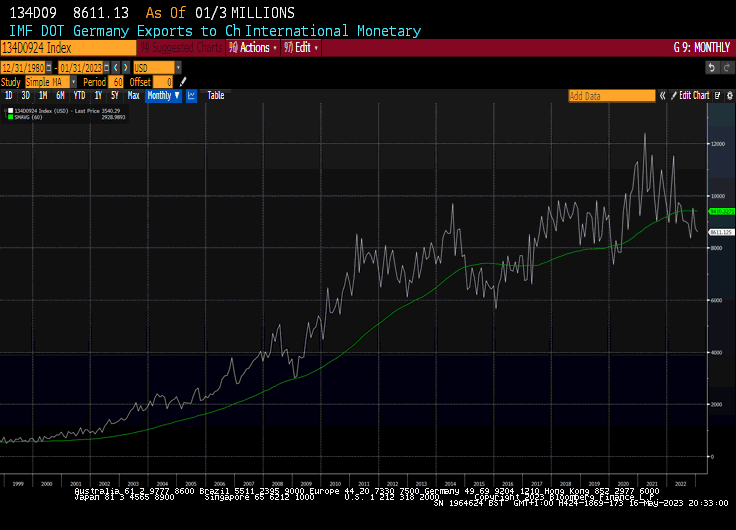The width and height of the screenshot is (736, 530).
Task: Expand the Monthly periodicity dropdown
Action: pos(163,96)
